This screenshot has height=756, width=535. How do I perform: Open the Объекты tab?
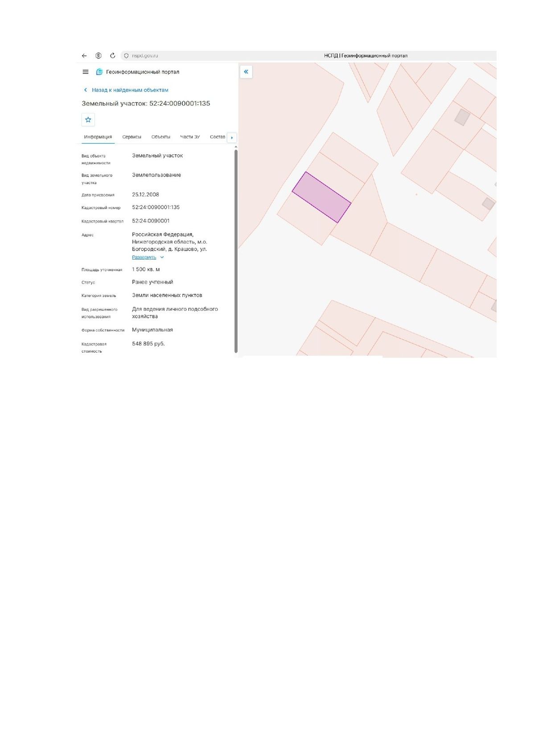161,137
